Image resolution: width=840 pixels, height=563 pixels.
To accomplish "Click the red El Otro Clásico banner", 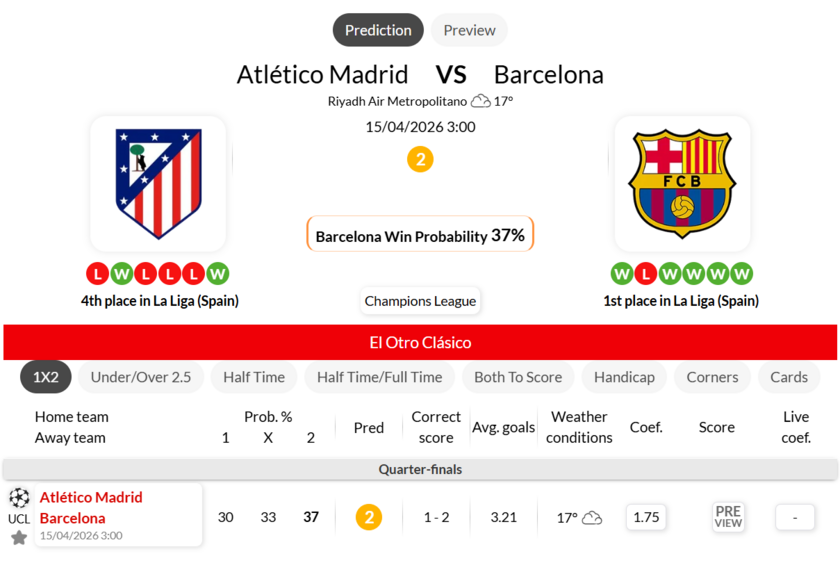I will 420,342.
